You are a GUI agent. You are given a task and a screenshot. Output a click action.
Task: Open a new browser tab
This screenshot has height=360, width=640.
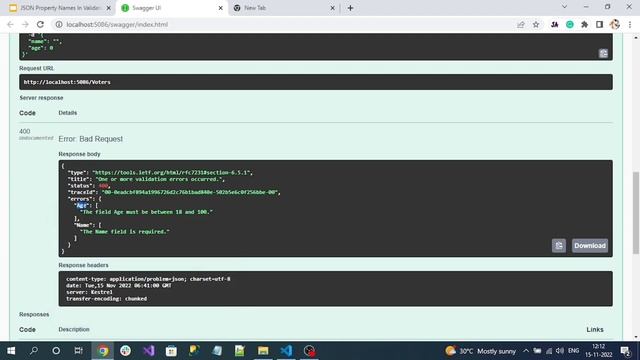[350, 8]
